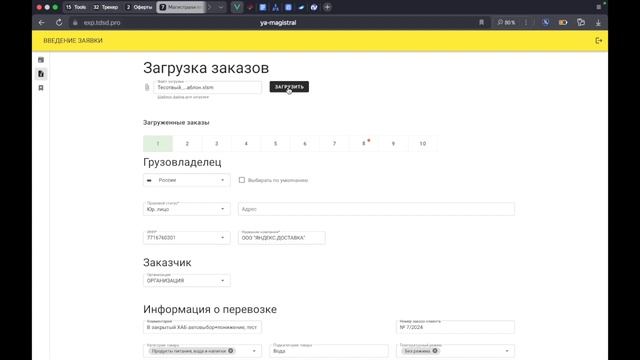Click the battery saver icon in the browser toolbar
Viewport: 640px width, 360px height.
tap(563, 22)
